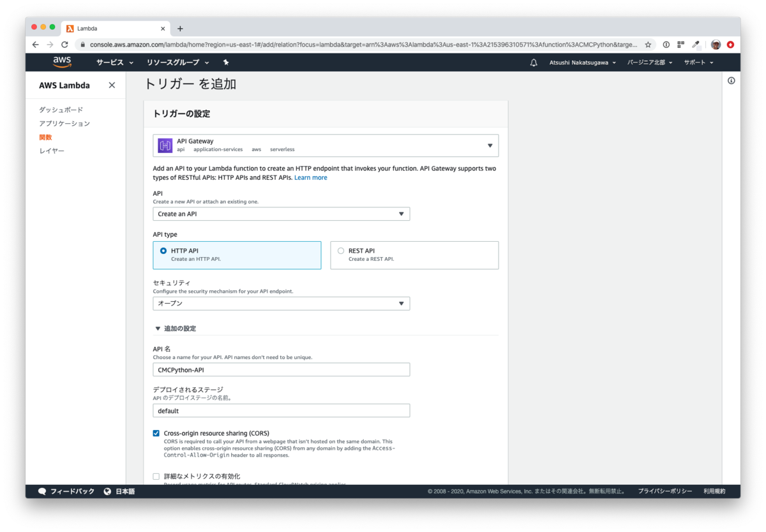Image resolution: width=766 pixels, height=532 pixels.
Task: Open the Create an API dropdown
Action: [282, 214]
